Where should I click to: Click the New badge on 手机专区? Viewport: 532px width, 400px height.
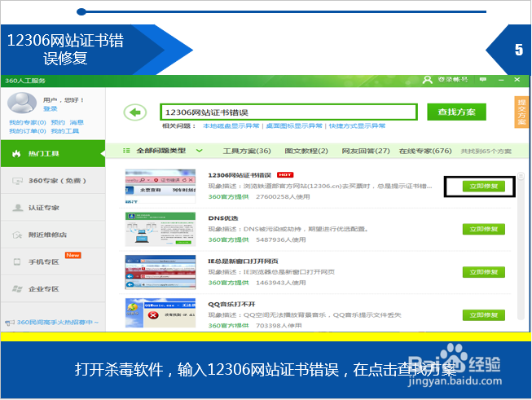(x=73, y=255)
